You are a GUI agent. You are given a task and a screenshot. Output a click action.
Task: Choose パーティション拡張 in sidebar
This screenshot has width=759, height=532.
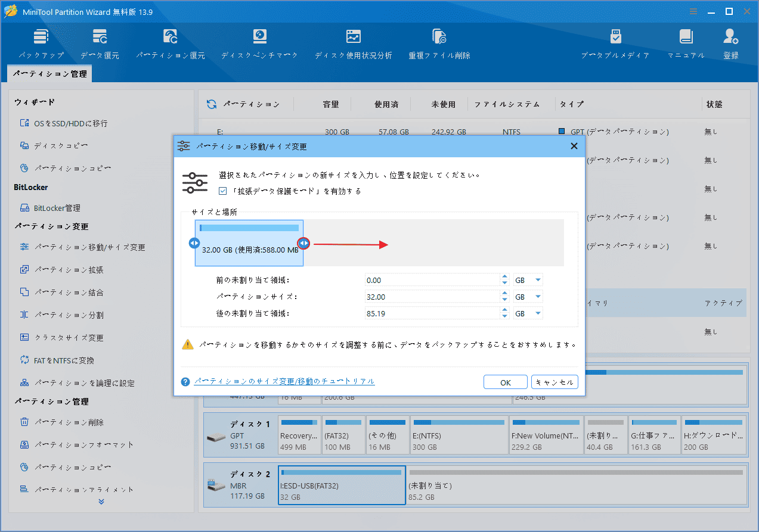61,270
